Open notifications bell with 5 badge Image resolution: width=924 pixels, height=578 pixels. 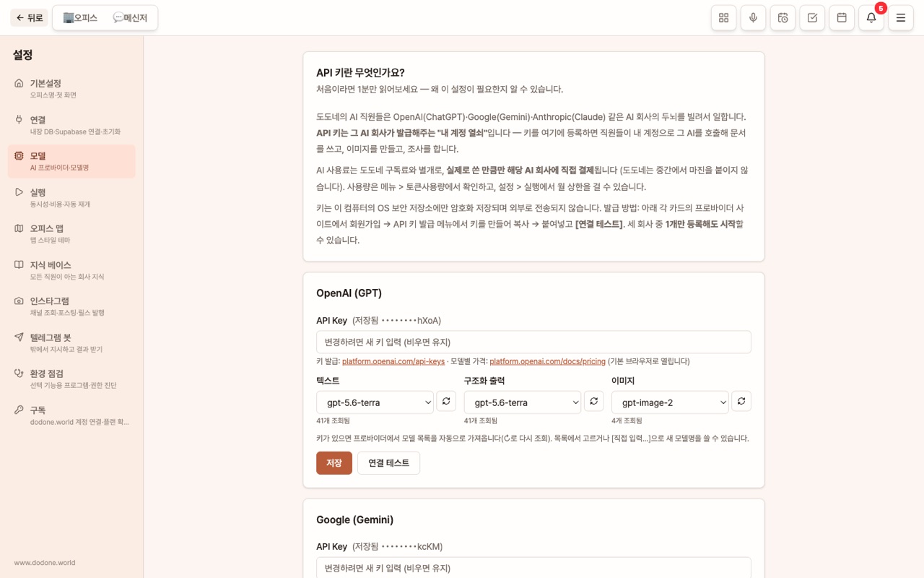871,18
